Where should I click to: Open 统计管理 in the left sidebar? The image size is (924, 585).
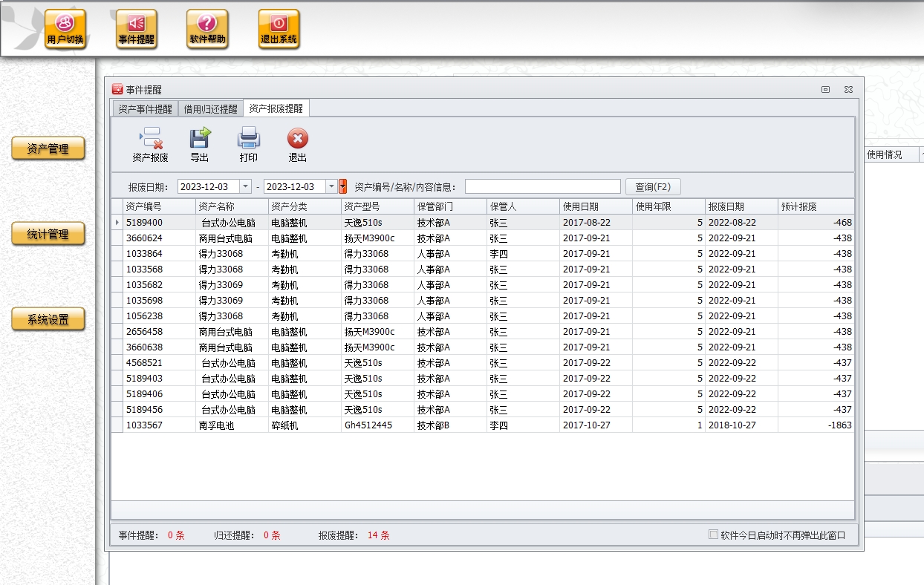tap(48, 234)
